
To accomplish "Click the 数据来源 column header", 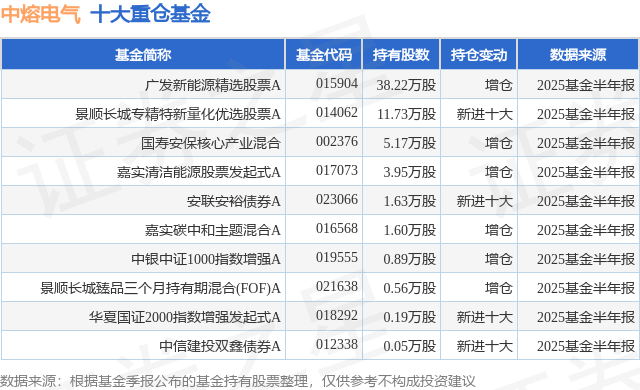I will [x=578, y=55].
